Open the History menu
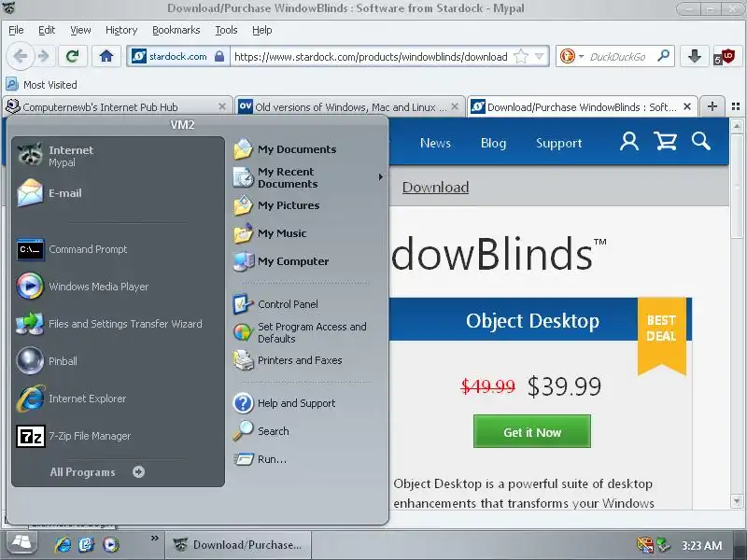The height and width of the screenshot is (560, 747). 121,30
